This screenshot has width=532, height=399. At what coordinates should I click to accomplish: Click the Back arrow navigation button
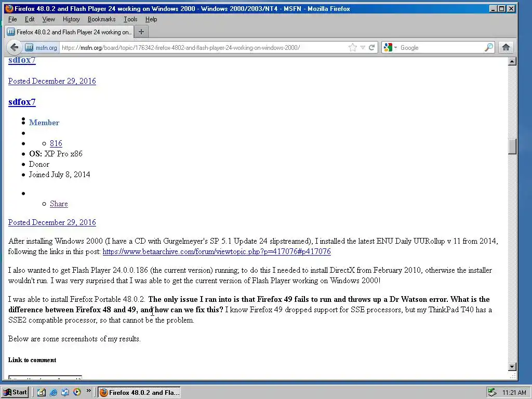[x=14, y=47]
